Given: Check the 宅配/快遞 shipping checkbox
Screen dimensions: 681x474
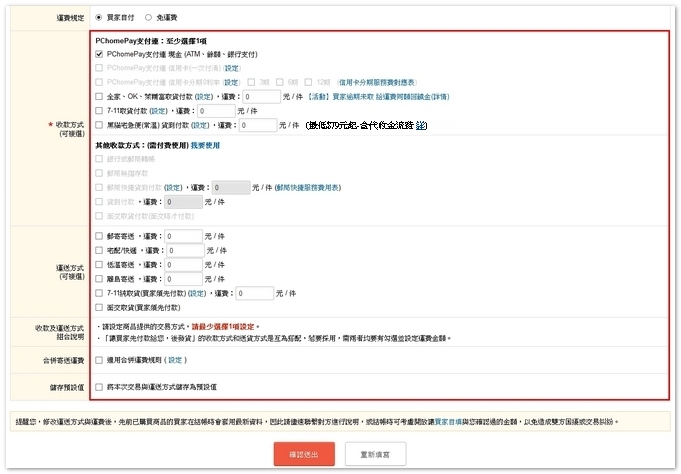Looking at the screenshot, I should click(99, 251).
